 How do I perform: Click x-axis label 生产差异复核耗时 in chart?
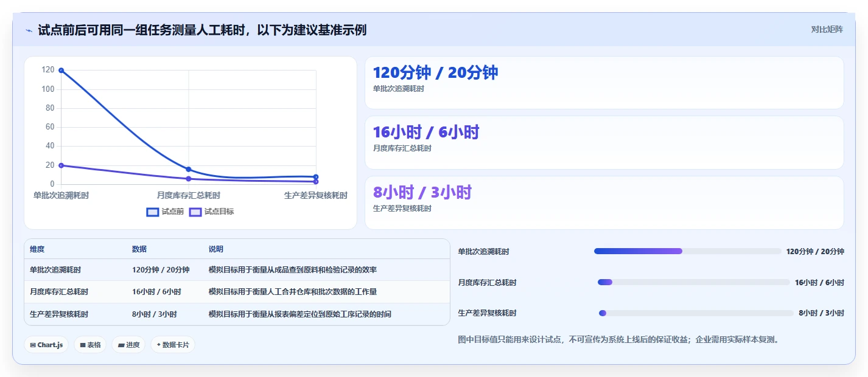tap(316, 195)
